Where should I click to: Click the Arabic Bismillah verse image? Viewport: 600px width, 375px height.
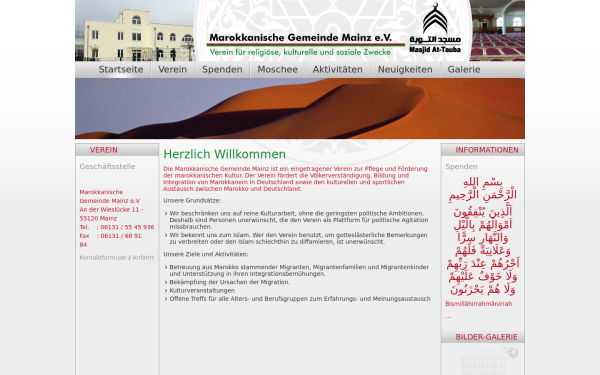(483, 236)
